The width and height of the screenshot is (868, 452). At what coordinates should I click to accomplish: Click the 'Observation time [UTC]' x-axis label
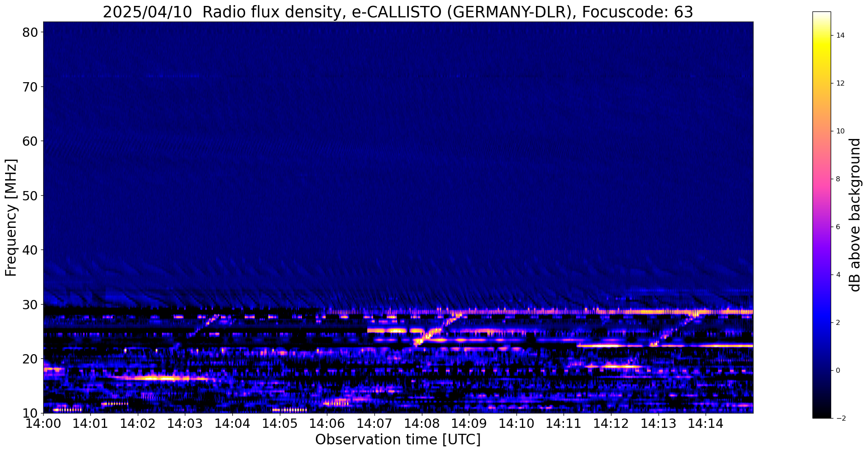(398, 440)
